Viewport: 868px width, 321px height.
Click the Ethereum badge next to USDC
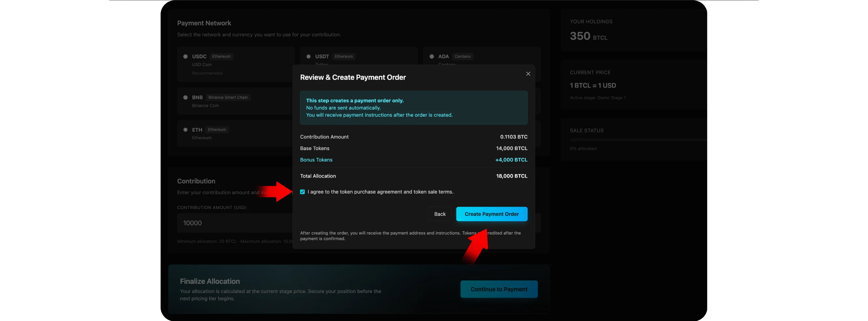(x=221, y=56)
